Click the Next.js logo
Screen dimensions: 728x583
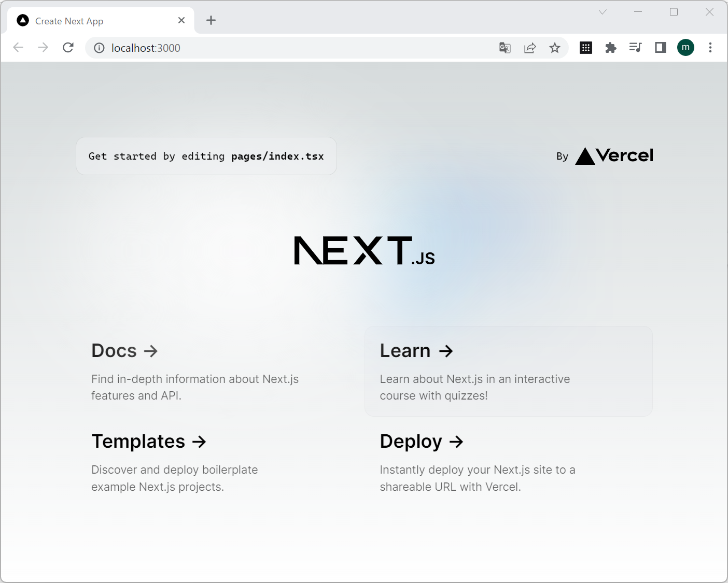point(365,251)
